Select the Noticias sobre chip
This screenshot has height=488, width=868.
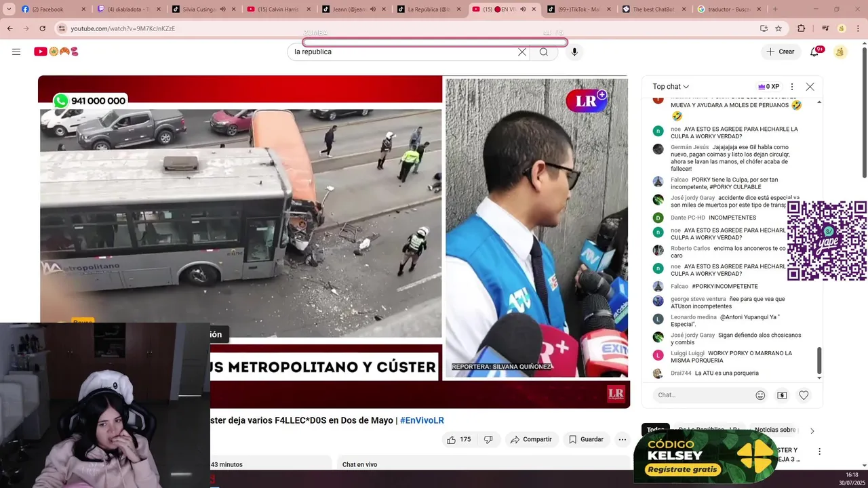tap(775, 430)
